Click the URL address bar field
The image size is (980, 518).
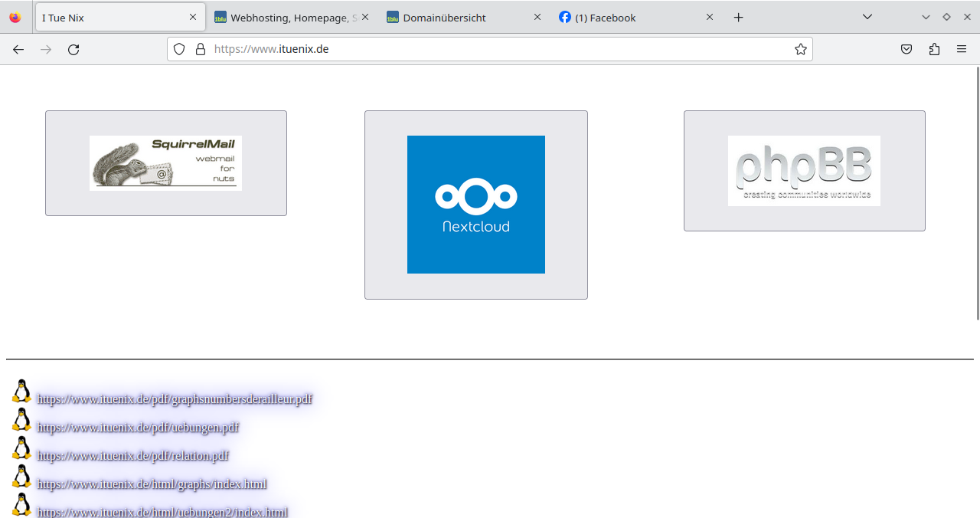pyautogui.click(x=498, y=49)
